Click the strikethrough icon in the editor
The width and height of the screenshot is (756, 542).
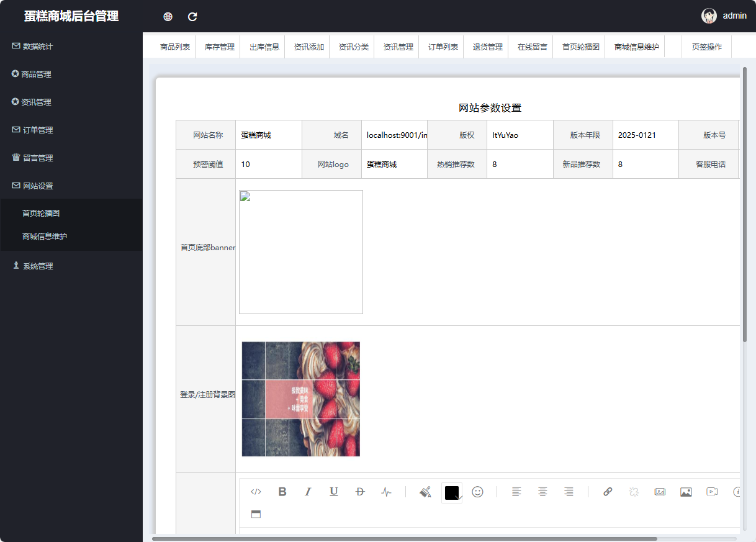pyautogui.click(x=359, y=492)
